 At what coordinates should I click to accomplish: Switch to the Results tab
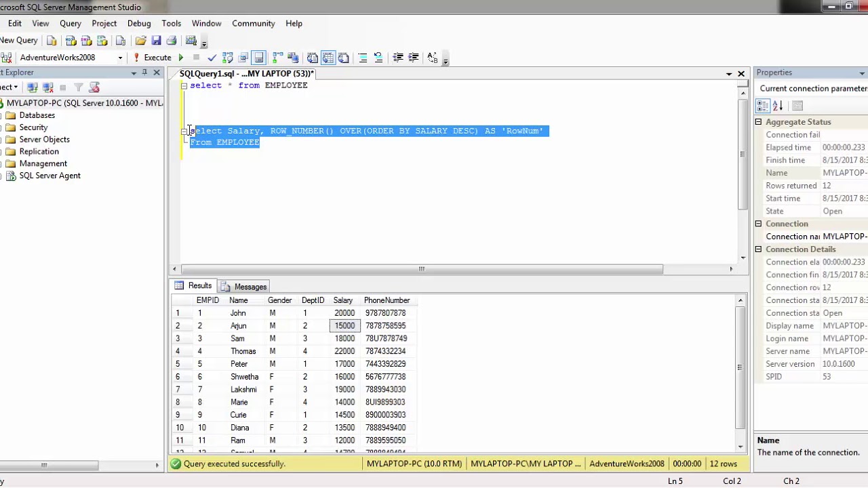tap(194, 286)
